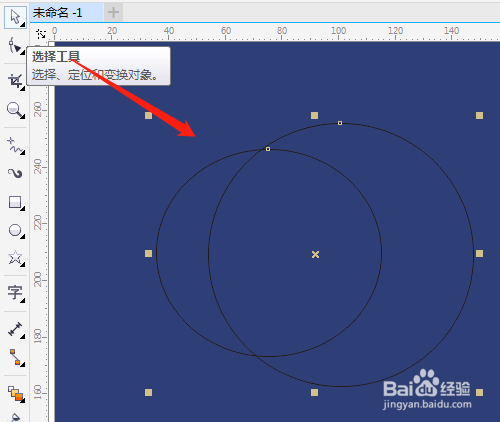Viewport: 500px width, 422px height.
Task: Select the Text tool (字)
Action: [x=15, y=293]
